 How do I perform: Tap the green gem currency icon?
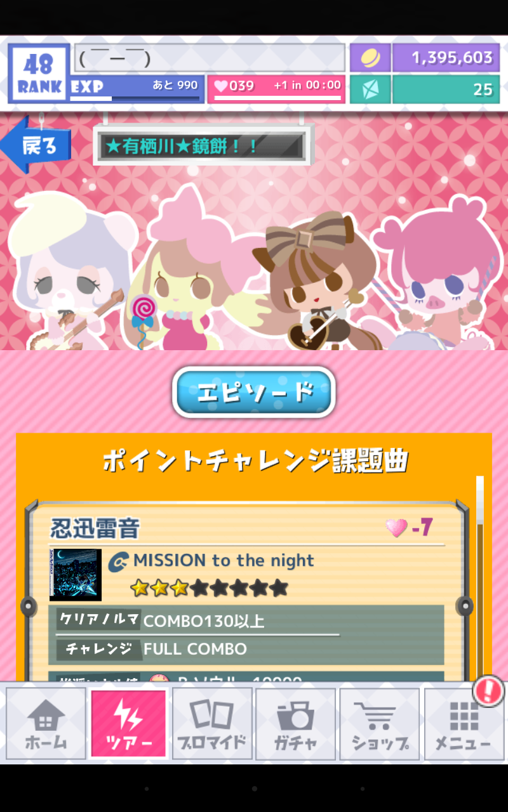tap(370, 89)
